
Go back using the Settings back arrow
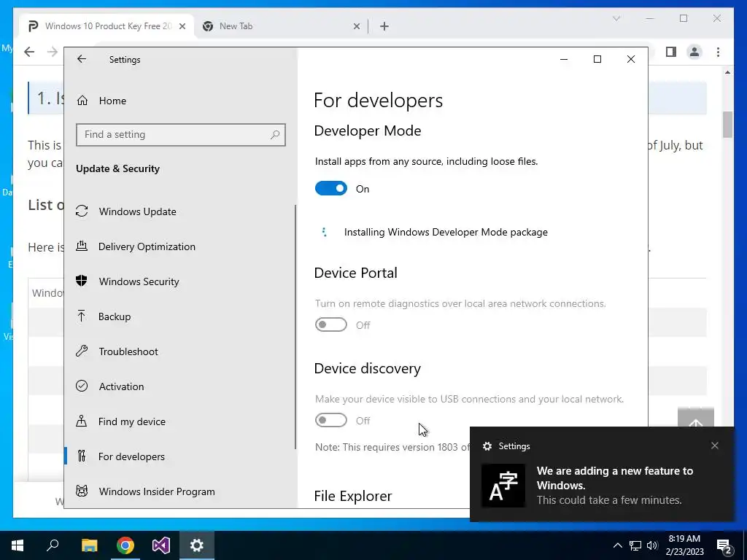tap(82, 59)
